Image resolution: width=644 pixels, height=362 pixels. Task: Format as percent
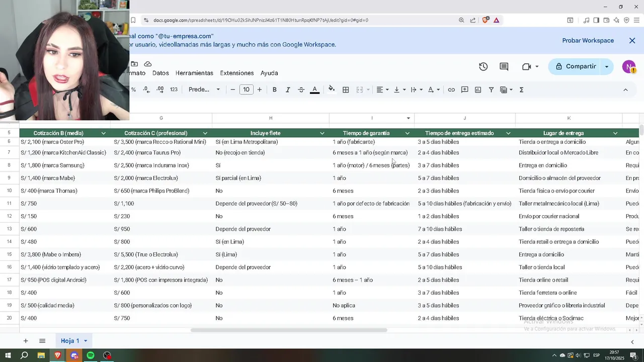pos(133,89)
